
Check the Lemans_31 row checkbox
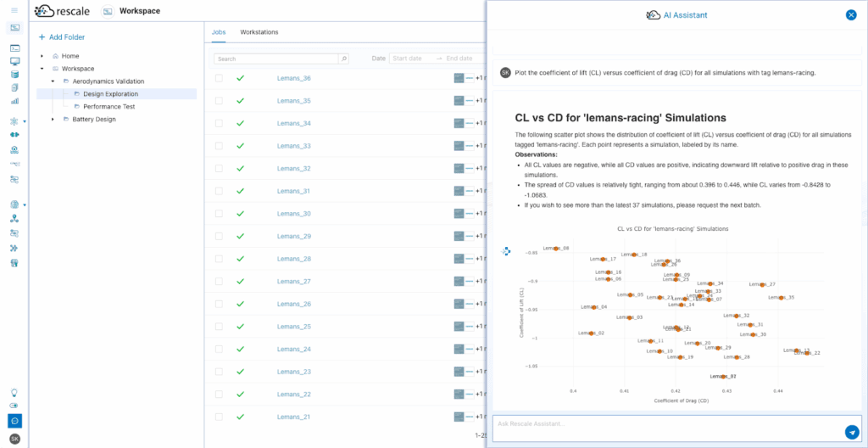point(220,191)
